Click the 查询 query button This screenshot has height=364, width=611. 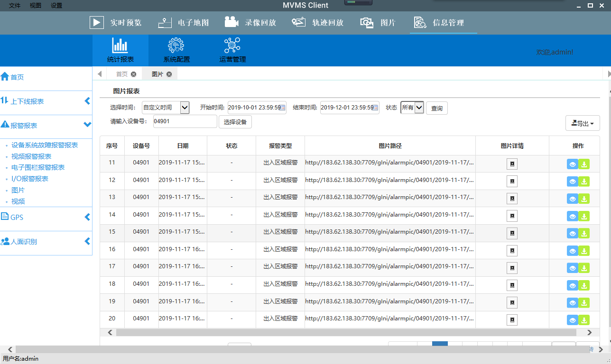(x=436, y=108)
